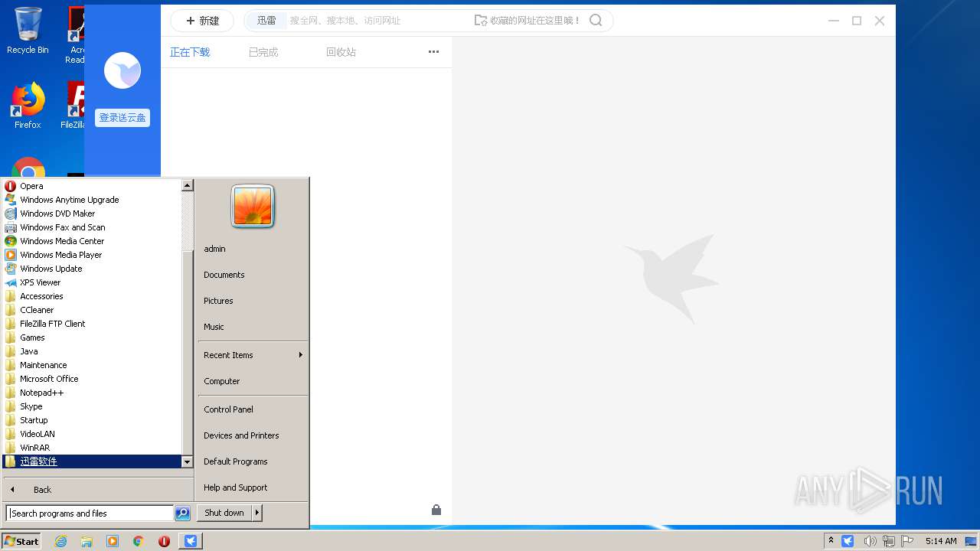Open Documents from the Start menu
980x551 pixels.
[x=253, y=275]
